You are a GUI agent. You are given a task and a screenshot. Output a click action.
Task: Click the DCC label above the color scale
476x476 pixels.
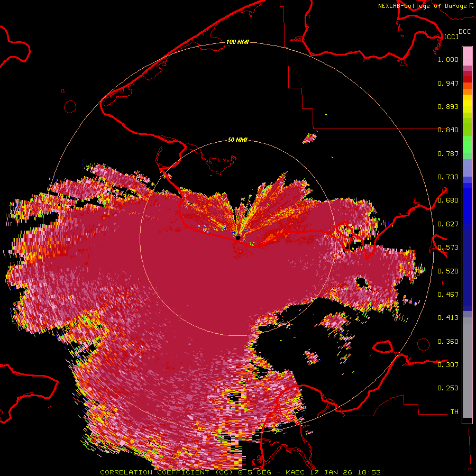[464, 31]
